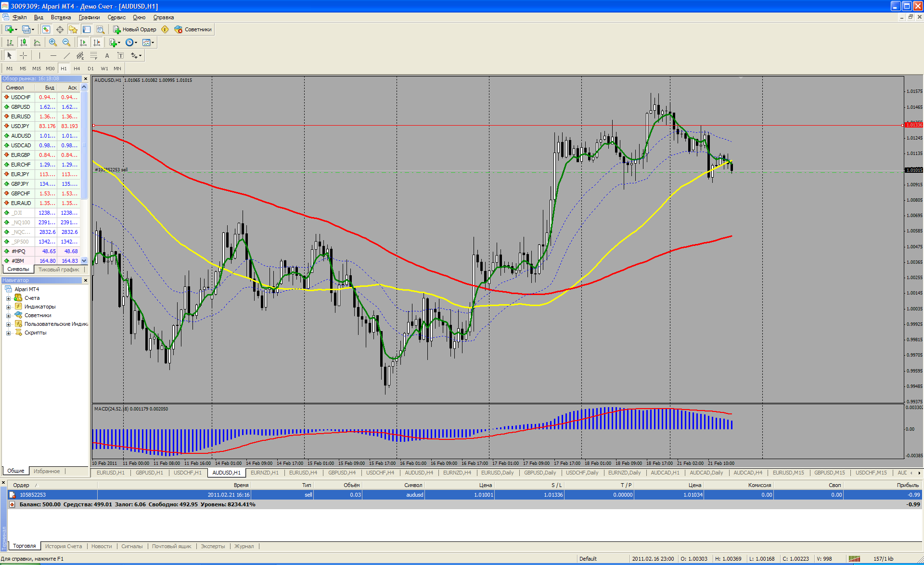Image resolution: width=924 pixels, height=565 pixels.
Task: Switch chart to line chart mode
Action: point(37,42)
